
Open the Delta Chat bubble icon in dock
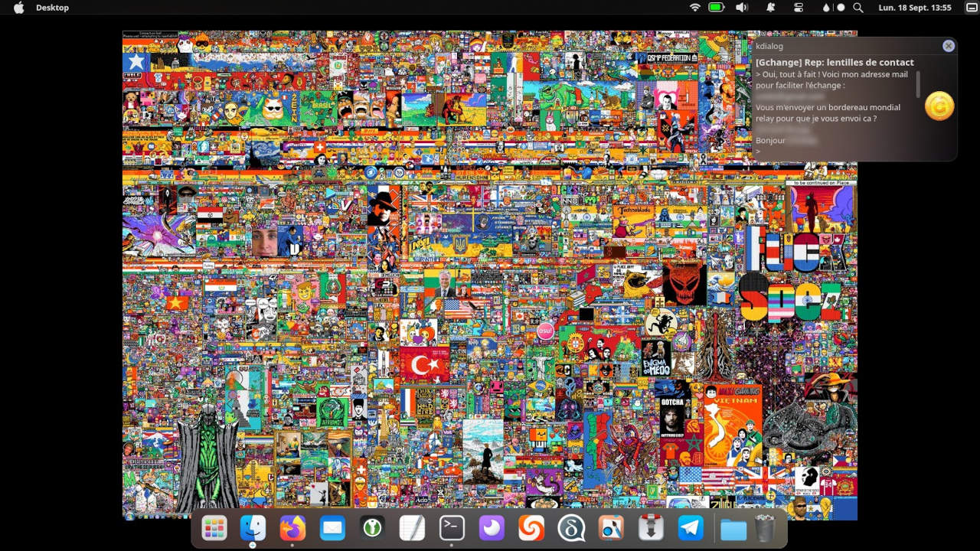point(571,528)
